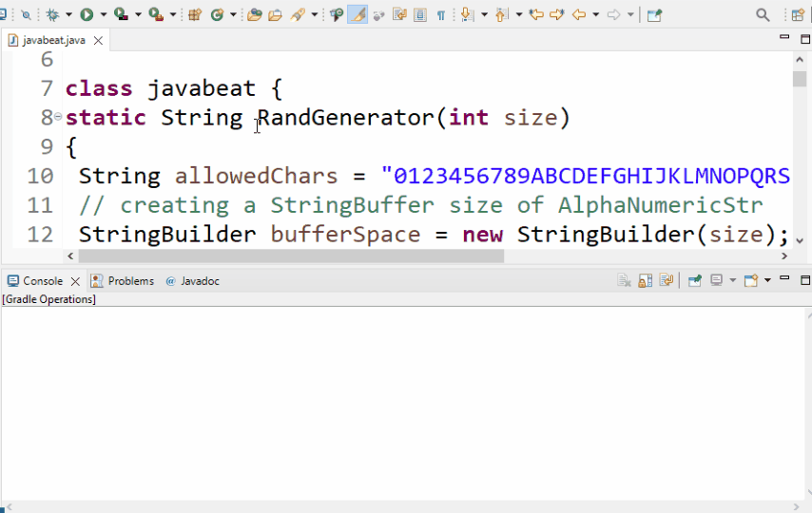
Task: Click the editor horizontal scrollbar right arrow
Action: (x=784, y=256)
